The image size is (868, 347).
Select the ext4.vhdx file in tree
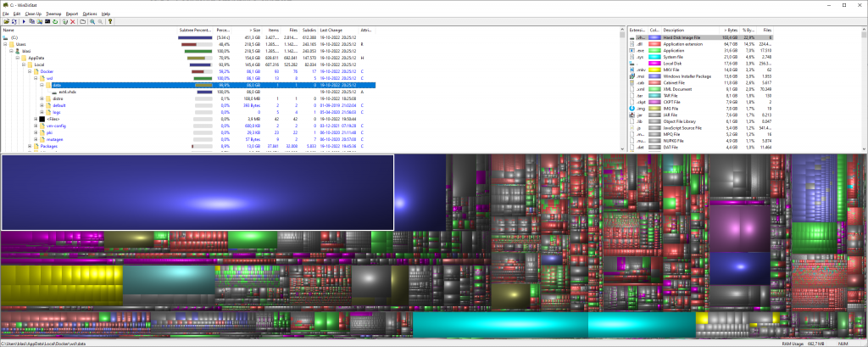pos(68,92)
